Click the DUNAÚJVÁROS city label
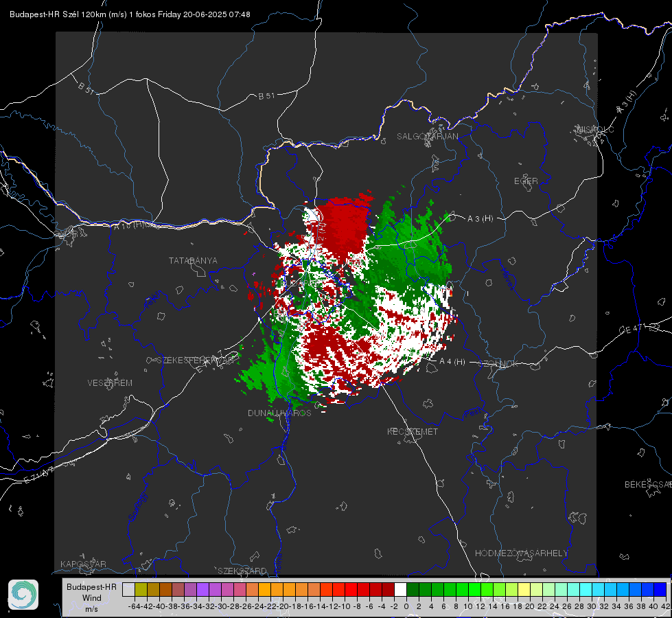Screen dimensions: 672x618 279,413
